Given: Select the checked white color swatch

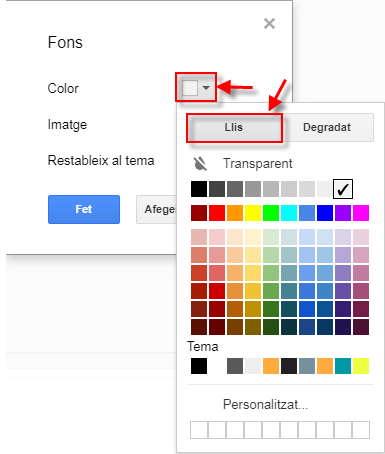Looking at the screenshot, I should [343, 189].
